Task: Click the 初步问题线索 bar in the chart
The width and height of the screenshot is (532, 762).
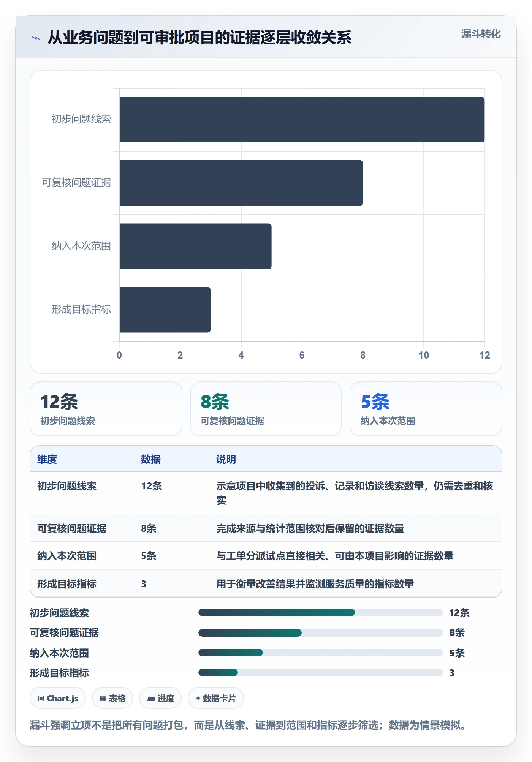Action: [302, 120]
